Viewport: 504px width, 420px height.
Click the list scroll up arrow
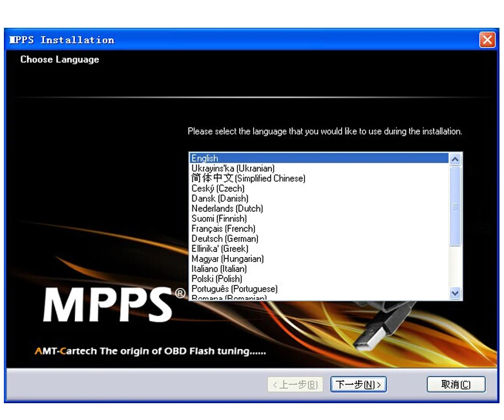coord(455,159)
